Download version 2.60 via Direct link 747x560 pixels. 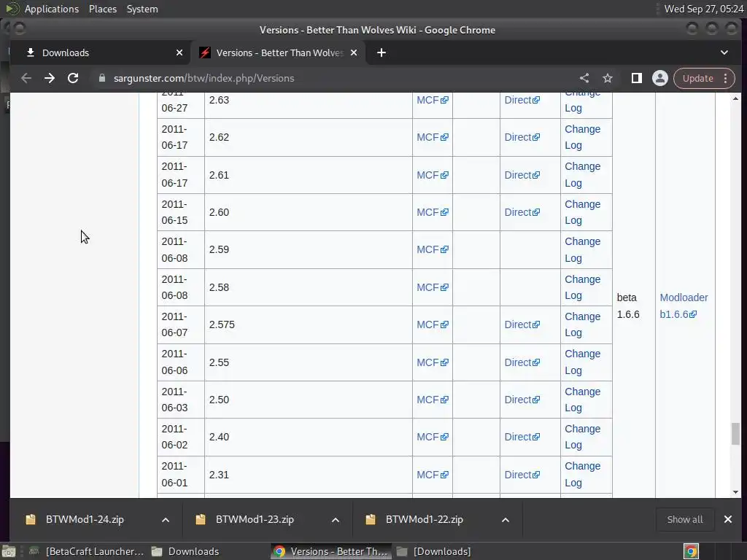[522, 212]
